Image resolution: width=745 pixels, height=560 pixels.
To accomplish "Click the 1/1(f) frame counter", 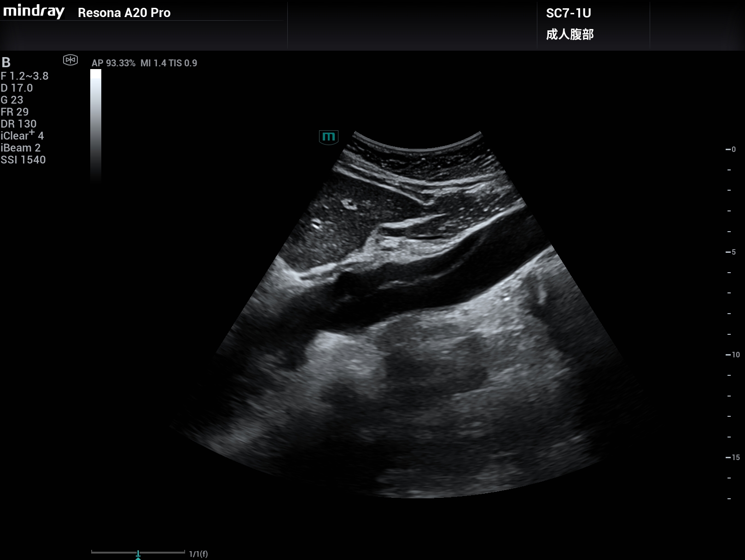I will coord(198,554).
